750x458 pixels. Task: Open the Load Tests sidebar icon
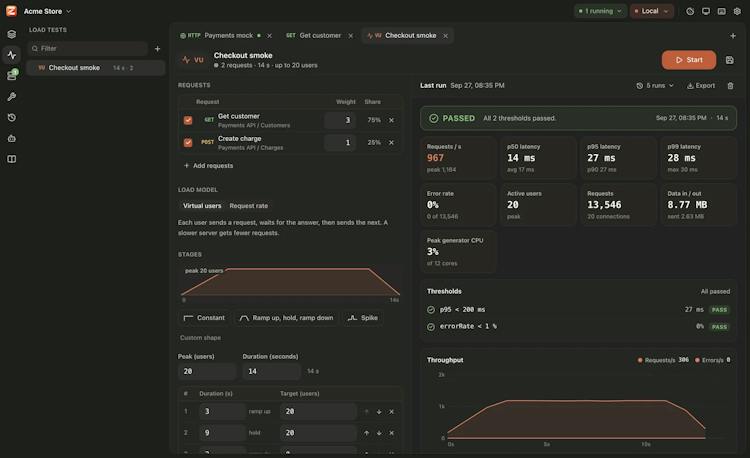12,55
